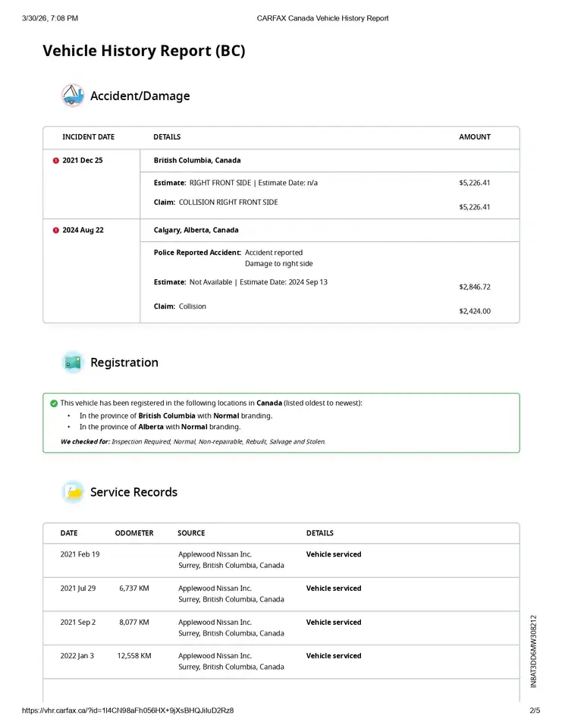
Task: Click British Columbia, Canada incident location
Action: tap(197, 160)
